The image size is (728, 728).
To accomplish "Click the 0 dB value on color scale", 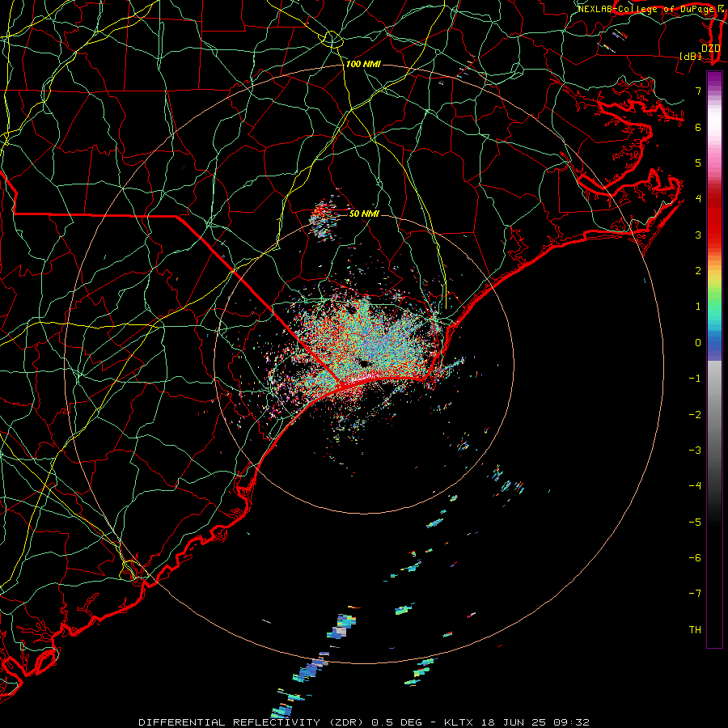I will tap(698, 343).
